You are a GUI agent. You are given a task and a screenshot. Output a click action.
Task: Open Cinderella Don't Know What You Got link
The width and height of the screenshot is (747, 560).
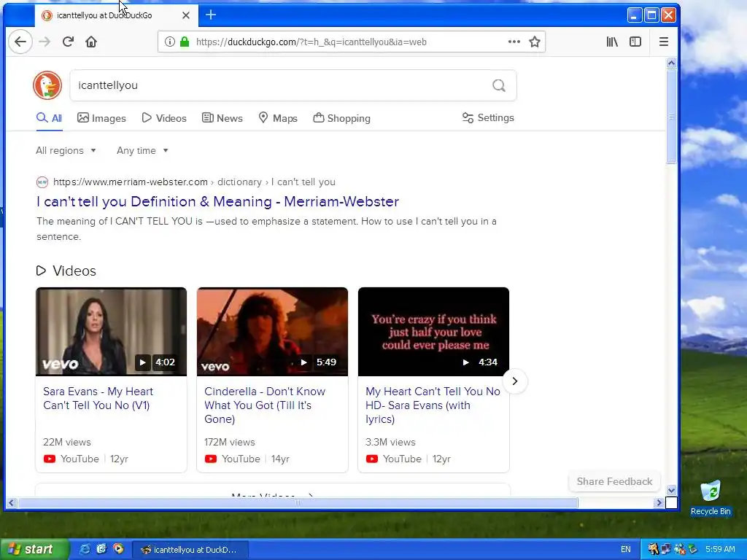(x=265, y=405)
